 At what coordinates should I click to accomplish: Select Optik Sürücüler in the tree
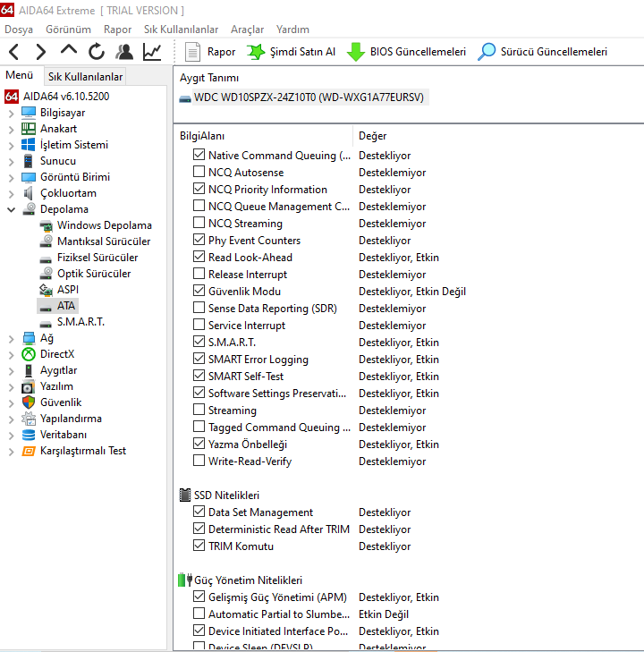[x=94, y=274]
